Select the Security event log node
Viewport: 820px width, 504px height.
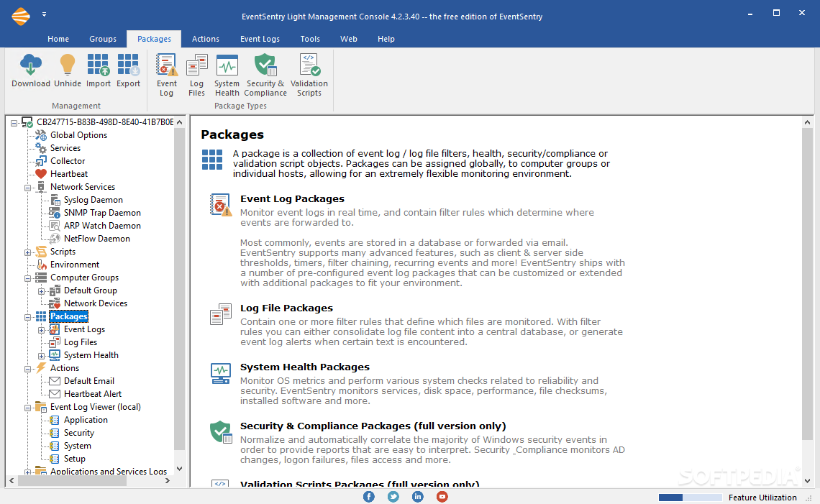(79, 433)
